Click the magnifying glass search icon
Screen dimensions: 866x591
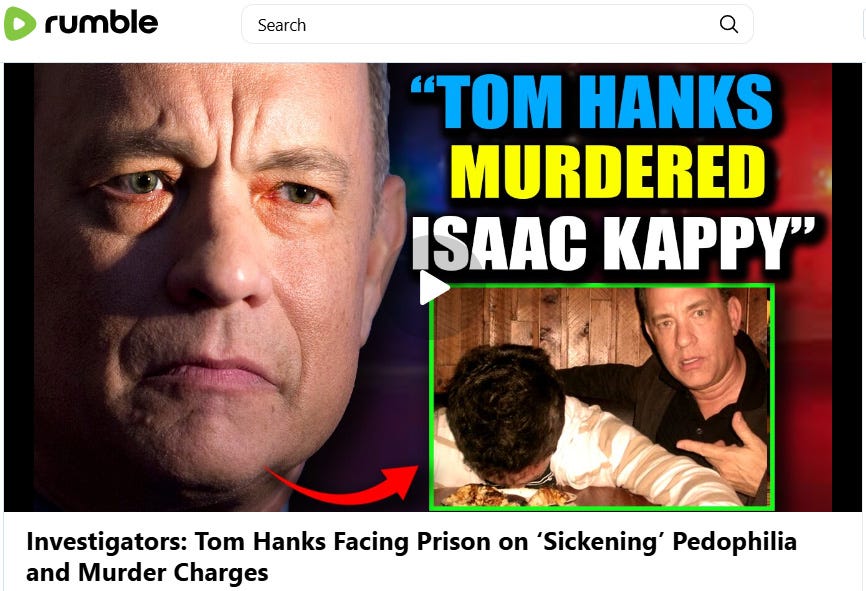point(728,24)
